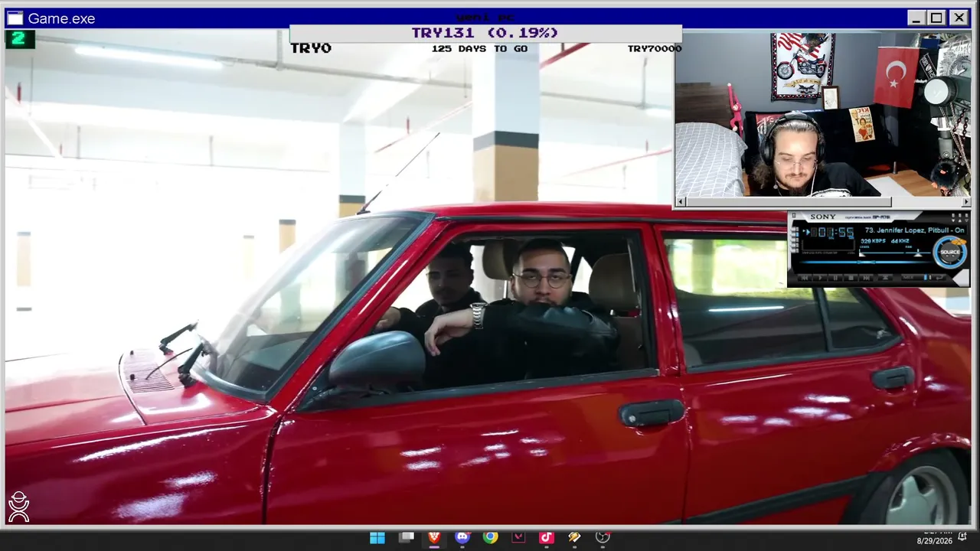
Task: Click the date 8/29/2026 in the system tray
Action: [x=935, y=541]
